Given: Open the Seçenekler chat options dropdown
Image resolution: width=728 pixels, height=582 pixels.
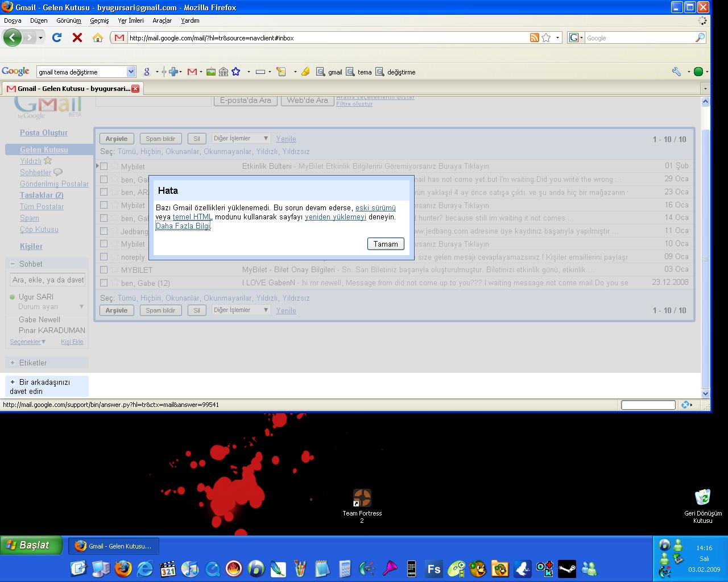Looking at the screenshot, I should coord(27,342).
